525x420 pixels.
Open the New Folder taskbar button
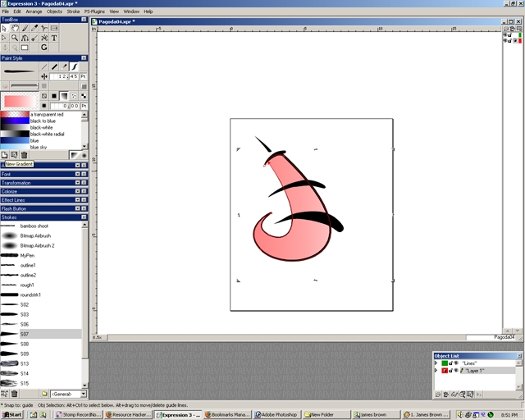point(326,414)
